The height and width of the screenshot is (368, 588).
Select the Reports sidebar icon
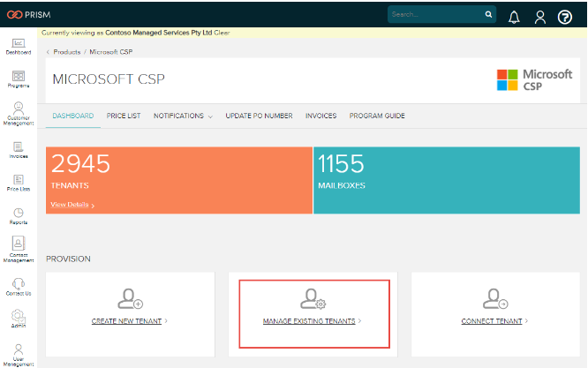(x=18, y=215)
